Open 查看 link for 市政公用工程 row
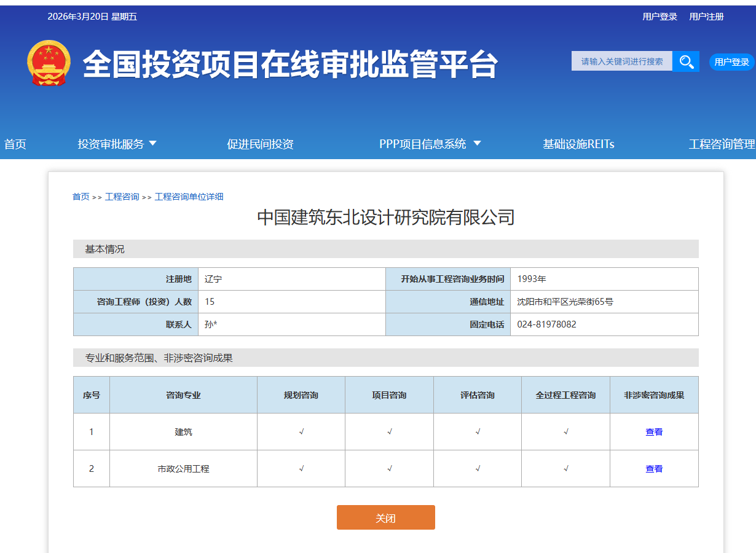 click(x=654, y=469)
